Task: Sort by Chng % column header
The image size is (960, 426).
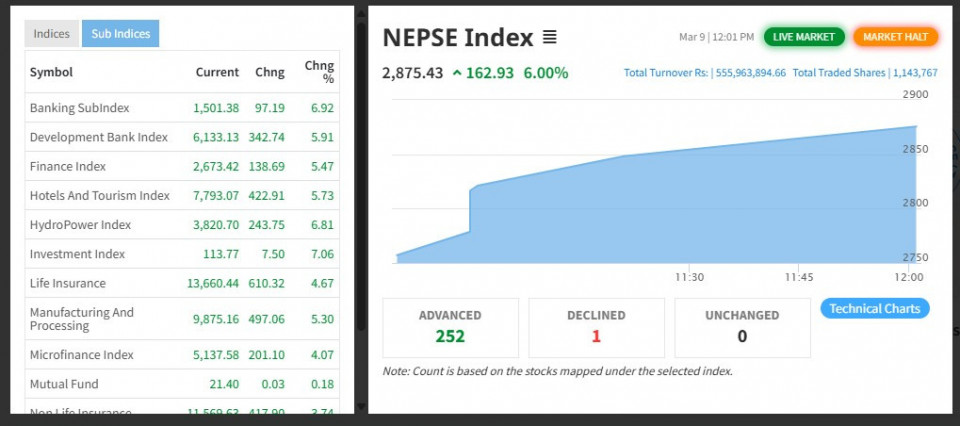Action: click(x=319, y=72)
